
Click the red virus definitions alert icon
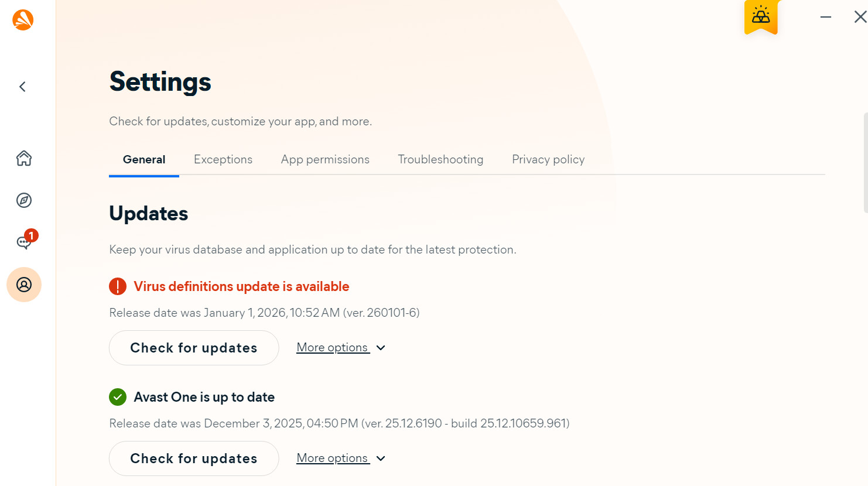[118, 286]
